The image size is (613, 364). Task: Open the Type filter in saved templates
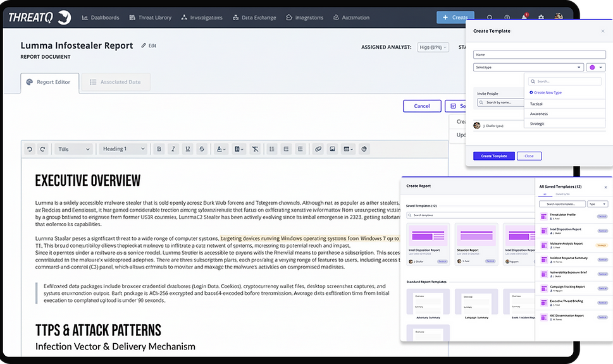tap(598, 204)
